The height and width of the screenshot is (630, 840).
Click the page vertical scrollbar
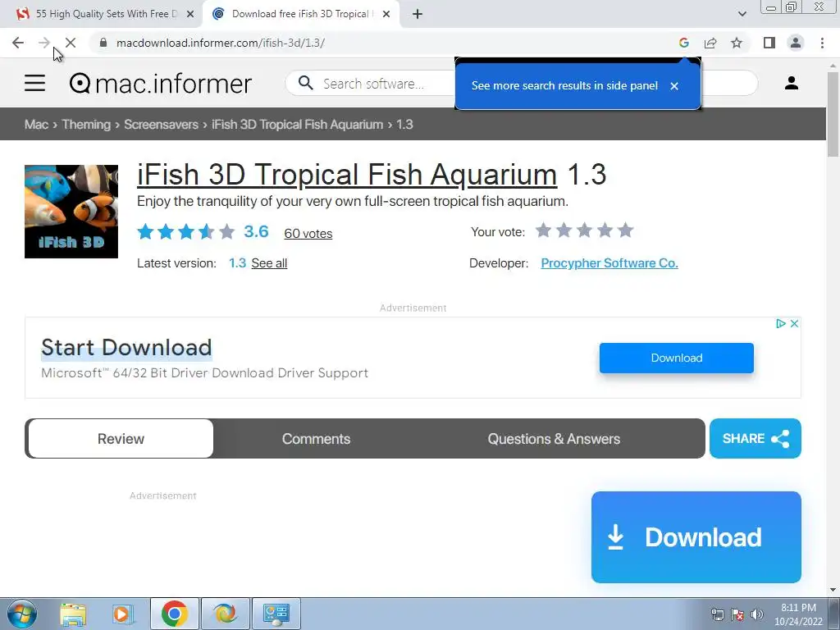[833, 114]
